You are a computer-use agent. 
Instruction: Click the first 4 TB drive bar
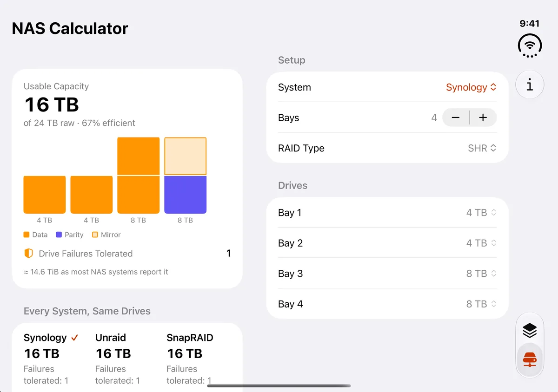click(x=45, y=195)
